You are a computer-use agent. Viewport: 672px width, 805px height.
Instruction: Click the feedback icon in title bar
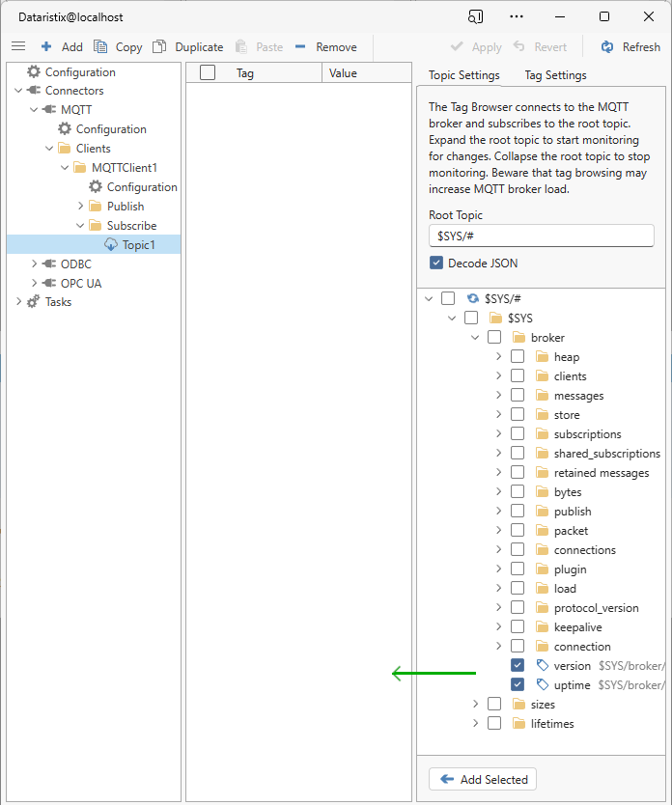click(475, 17)
